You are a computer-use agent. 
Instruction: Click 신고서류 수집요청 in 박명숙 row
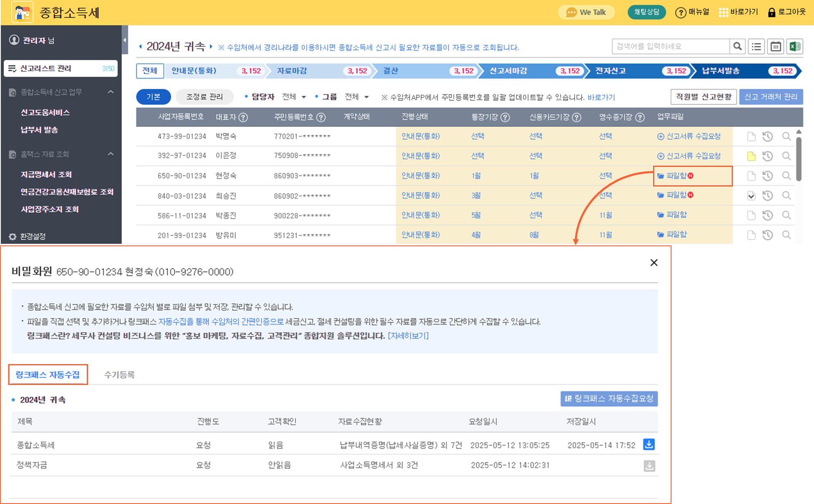tap(689, 136)
